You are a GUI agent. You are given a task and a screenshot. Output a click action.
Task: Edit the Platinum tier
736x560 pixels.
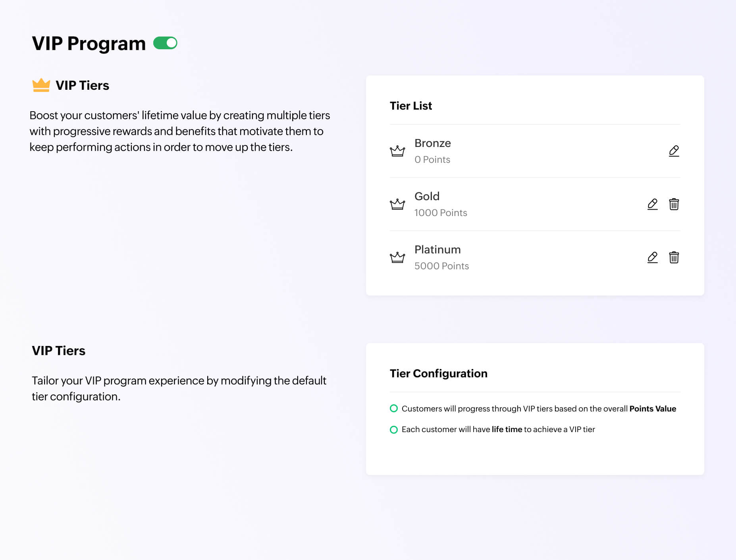tap(652, 257)
